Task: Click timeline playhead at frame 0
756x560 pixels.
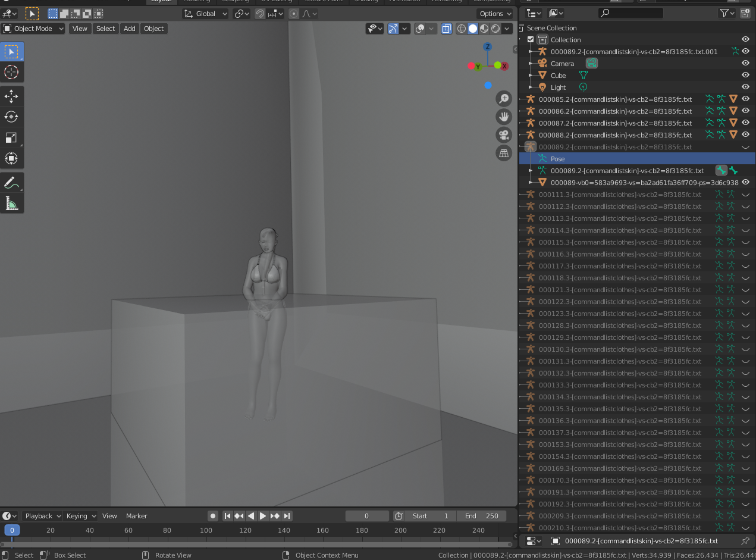Action: [12, 530]
